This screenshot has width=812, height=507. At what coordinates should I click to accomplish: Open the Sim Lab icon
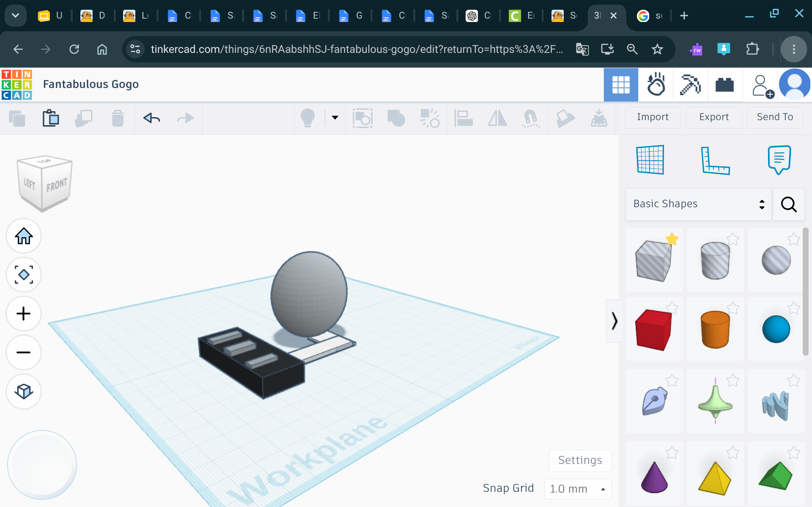click(656, 85)
